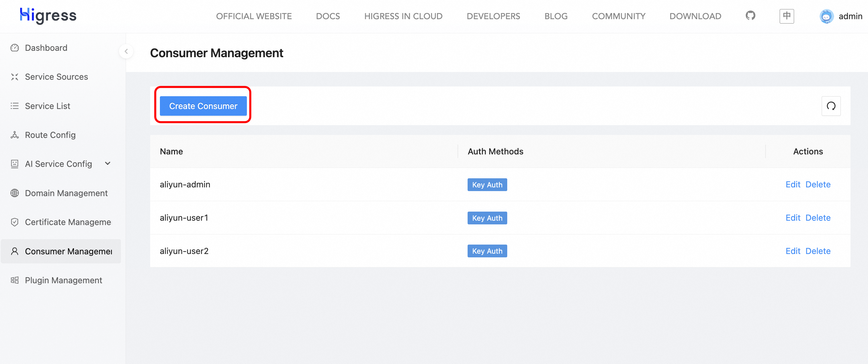
Task: Edit the aliyun-admin consumer
Action: click(x=792, y=185)
